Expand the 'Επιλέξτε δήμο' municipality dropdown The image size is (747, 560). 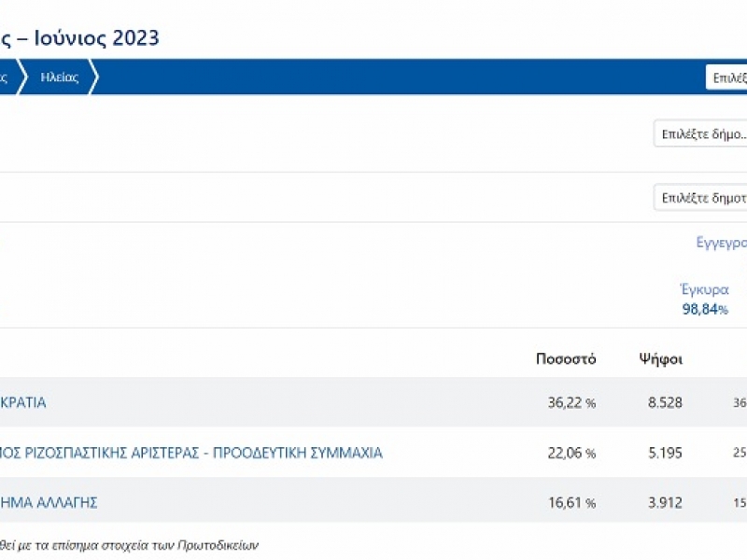[x=700, y=134]
